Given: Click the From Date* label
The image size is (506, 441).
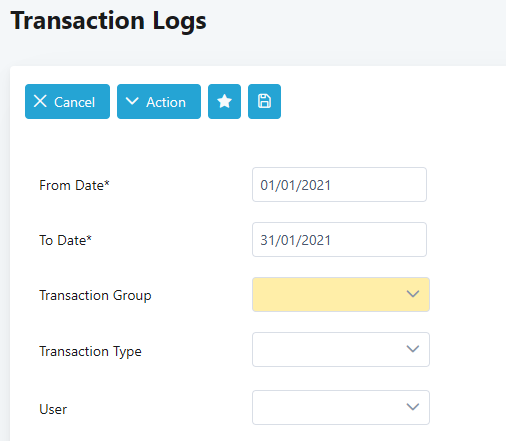Looking at the screenshot, I should coord(74,185).
